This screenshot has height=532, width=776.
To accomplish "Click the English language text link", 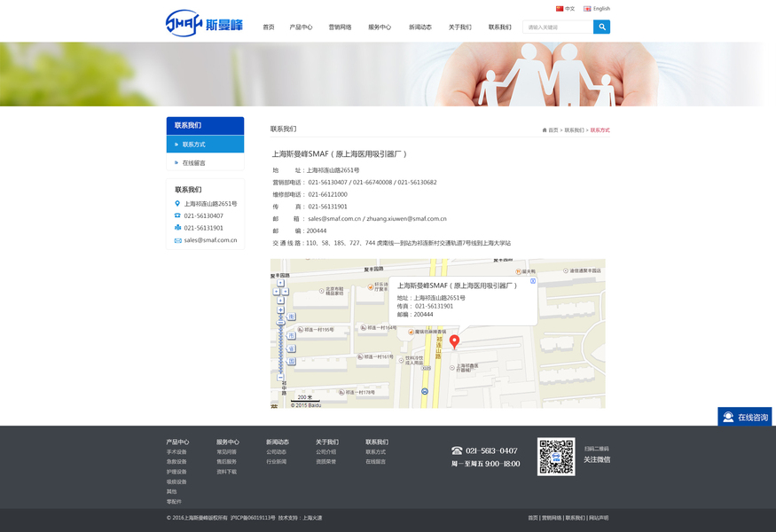I will pos(601,8).
